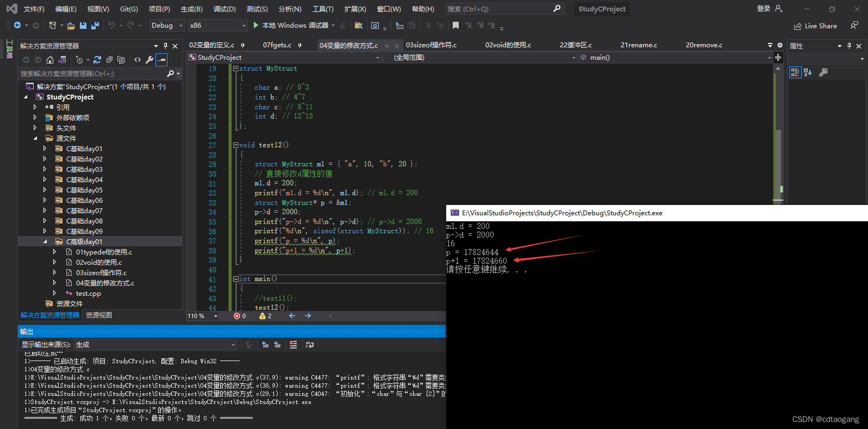
Task: Toggle pin on 07fgets.c tab
Action: coord(299,45)
